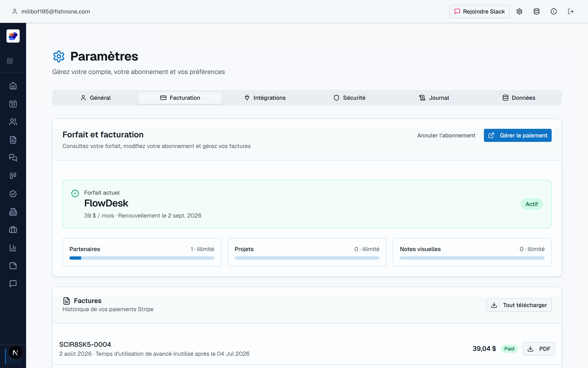This screenshot has height=368, width=588.
Task: Click the document icon beside Factures heading
Action: point(67,301)
